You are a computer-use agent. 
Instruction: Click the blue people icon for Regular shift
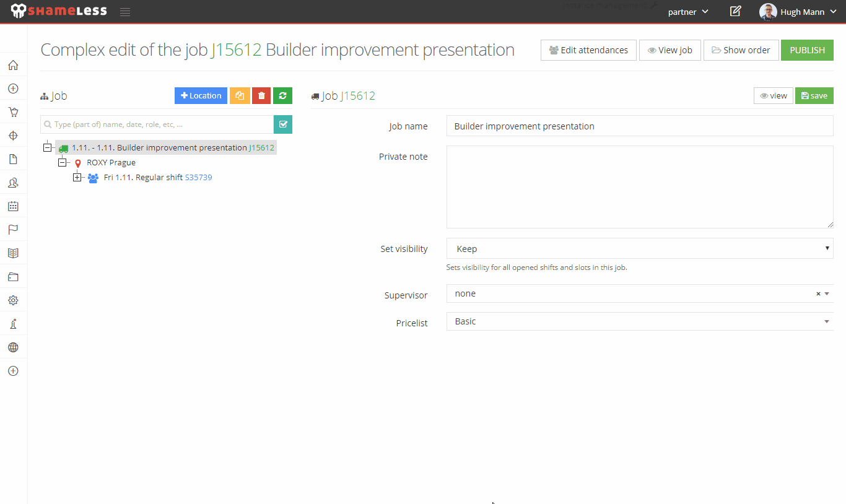point(93,178)
